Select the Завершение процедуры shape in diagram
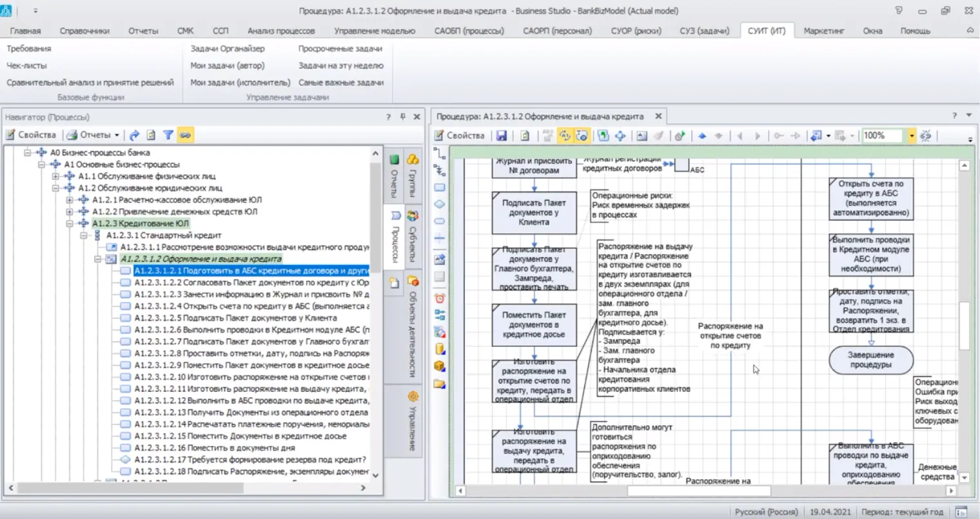This screenshot has width=980, height=519. (x=870, y=360)
